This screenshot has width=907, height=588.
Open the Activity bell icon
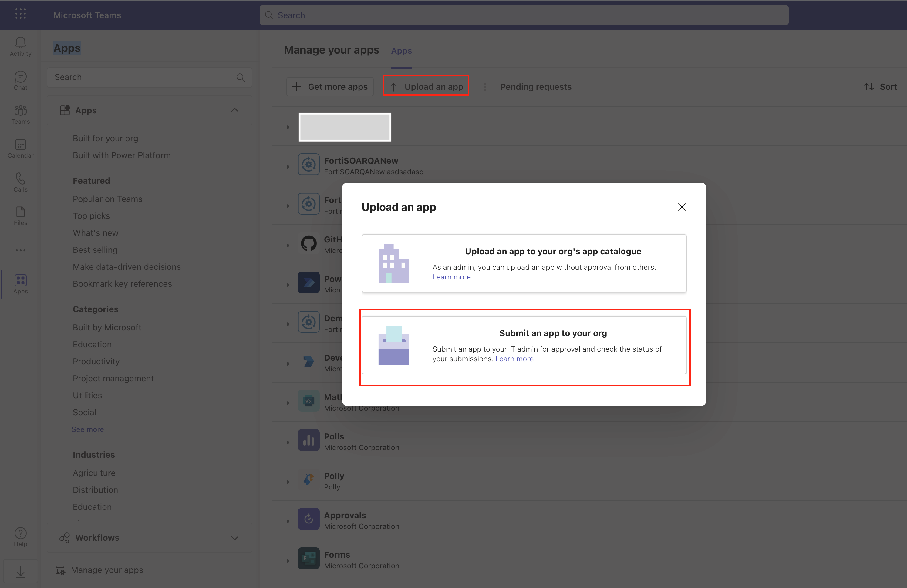click(21, 46)
